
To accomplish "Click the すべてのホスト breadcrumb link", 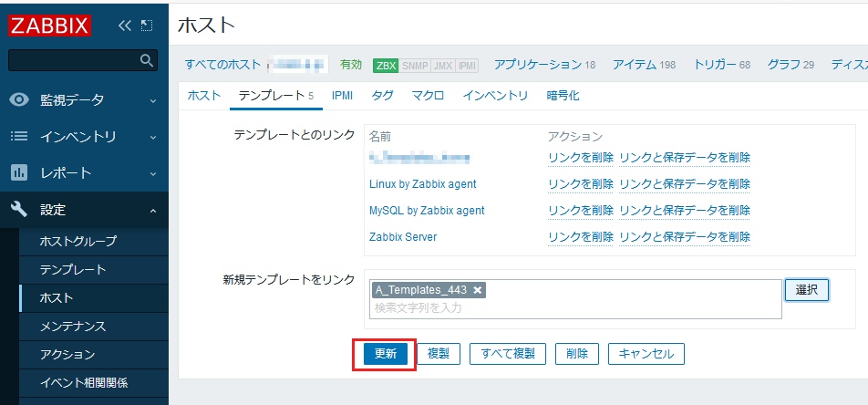I will pyautogui.click(x=222, y=65).
